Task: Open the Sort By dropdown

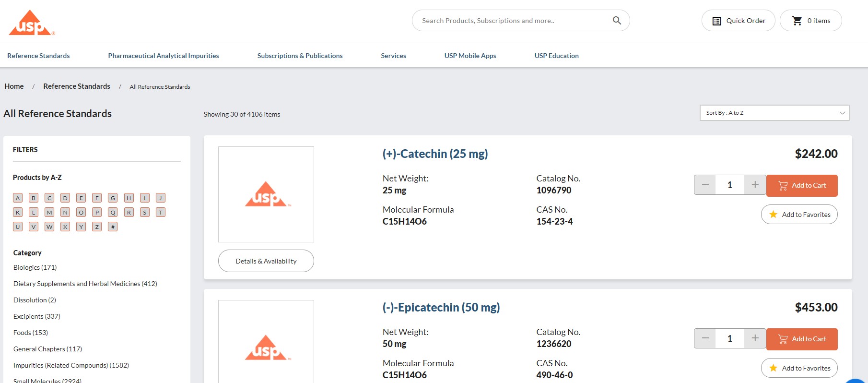Action: click(774, 113)
